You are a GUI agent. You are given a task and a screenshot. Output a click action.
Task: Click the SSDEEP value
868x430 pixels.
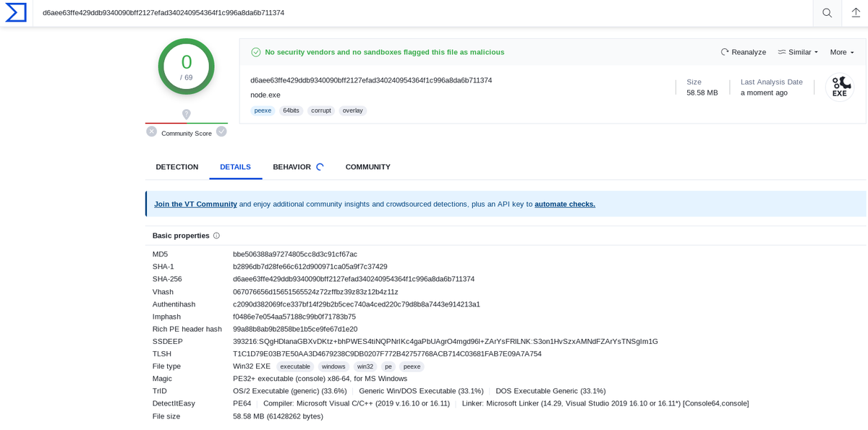click(x=446, y=341)
